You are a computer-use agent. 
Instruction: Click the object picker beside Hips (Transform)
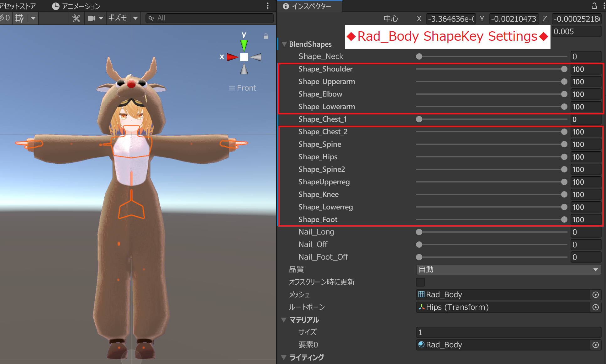point(595,307)
